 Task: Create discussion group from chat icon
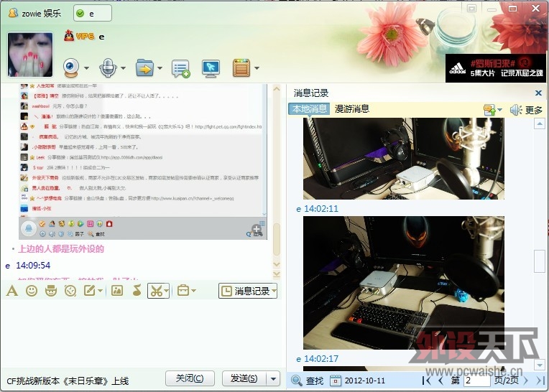pos(180,68)
